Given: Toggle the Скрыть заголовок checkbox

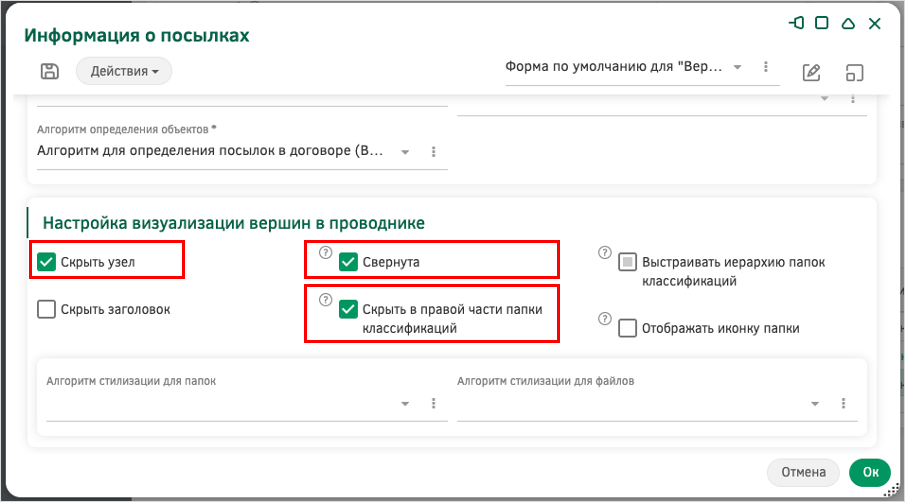Looking at the screenshot, I should [46, 309].
